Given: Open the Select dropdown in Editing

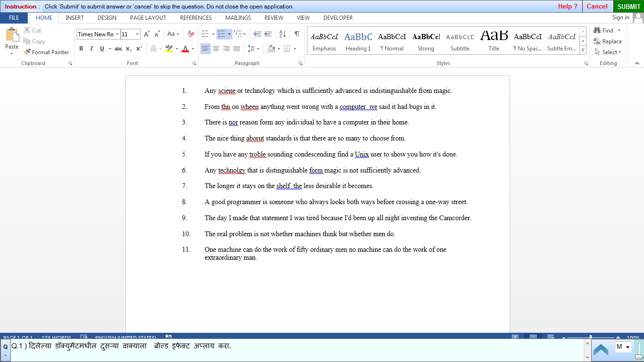Looking at the screenshot, I should (609, 52).
